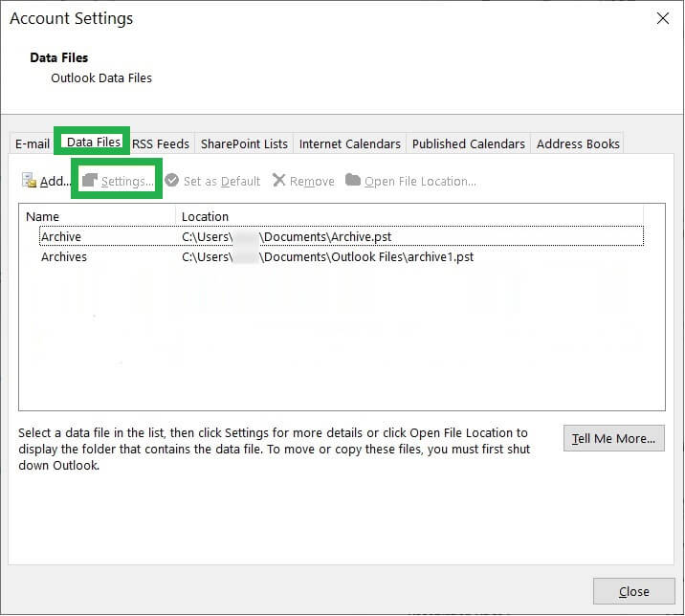
Task: Click the Archive.pst location path
Action: (x=286, y=237)
